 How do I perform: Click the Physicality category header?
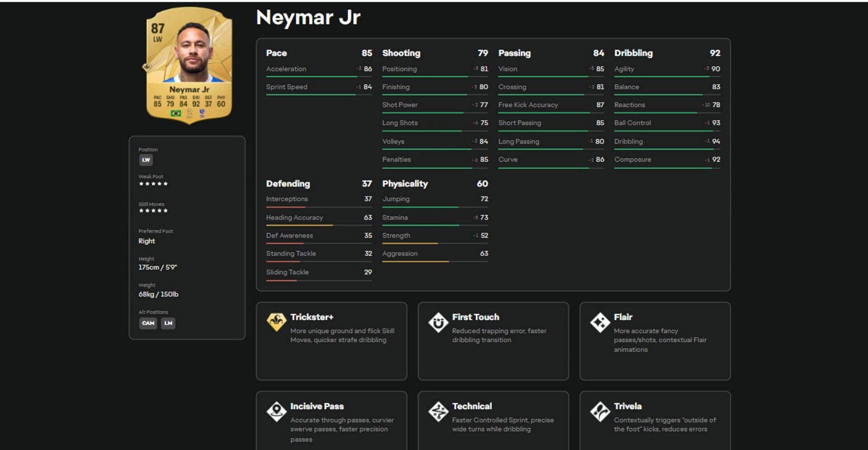pyautogui.click(x=405, y=184)
